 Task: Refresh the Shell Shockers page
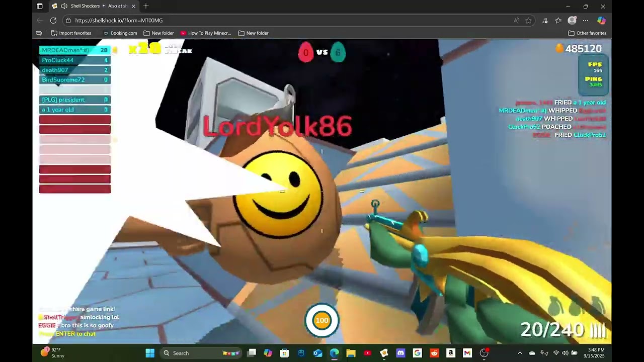pyautogui.click(x=53, y=21)
